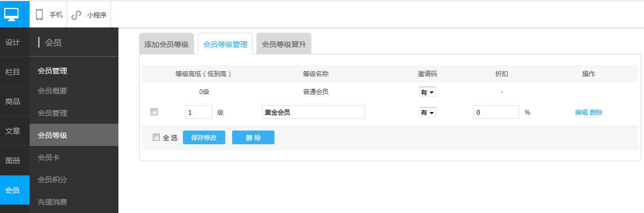Switch to 会员等级晋升 tab
644x213 pixels.
click(x=284, y=44)
